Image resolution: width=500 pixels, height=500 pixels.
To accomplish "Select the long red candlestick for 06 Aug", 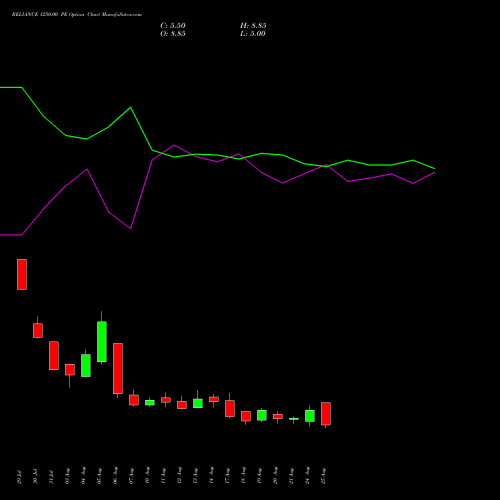I will (x=118, y=368).
